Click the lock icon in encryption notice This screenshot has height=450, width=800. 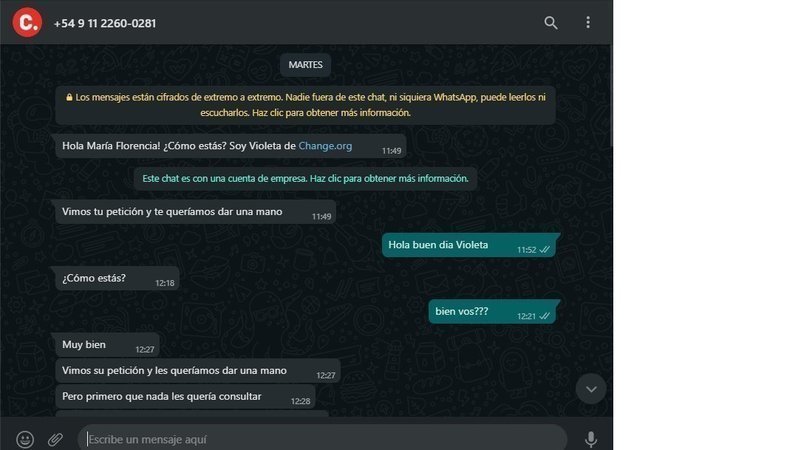[x=69, y=97]
